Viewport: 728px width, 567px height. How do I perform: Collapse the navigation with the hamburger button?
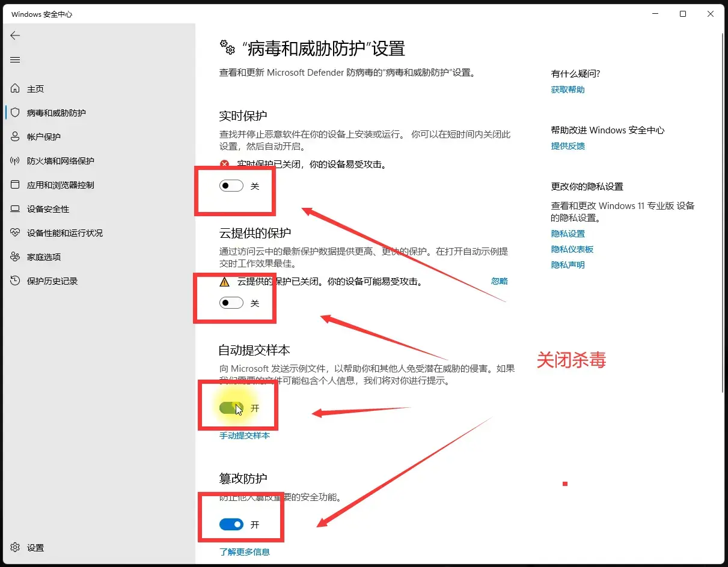pyautogui.click(x=15, y=59)
